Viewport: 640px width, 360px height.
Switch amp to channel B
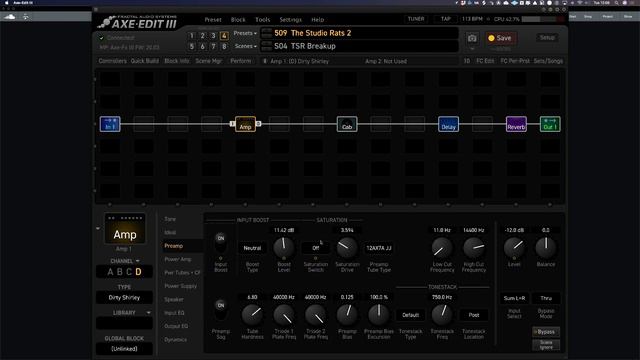120,272
